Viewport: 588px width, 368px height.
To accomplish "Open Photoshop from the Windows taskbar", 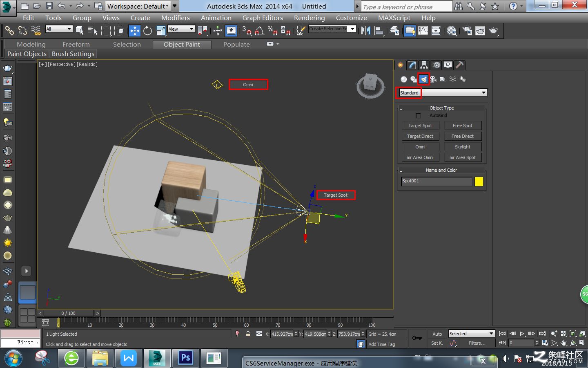I will (x=185, y=358).
